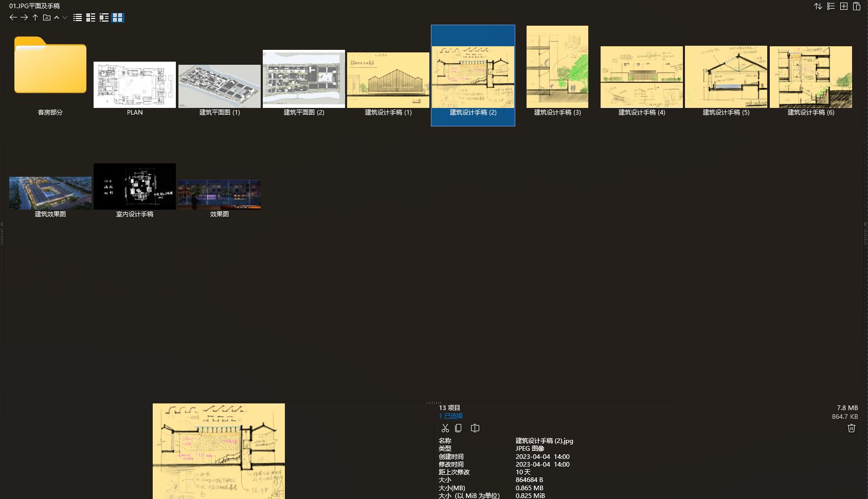Open the checklist selection options icon
868x499 pixels.
(830, 6)
